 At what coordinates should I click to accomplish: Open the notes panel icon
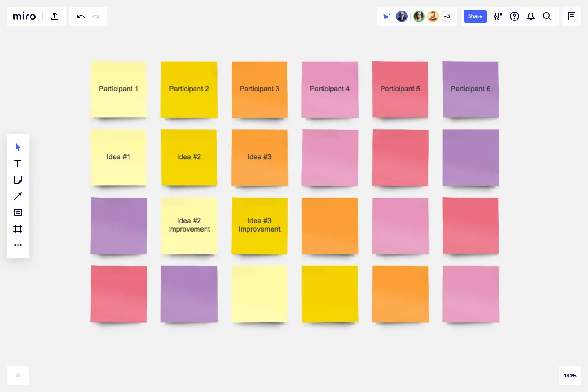[572, 16]
